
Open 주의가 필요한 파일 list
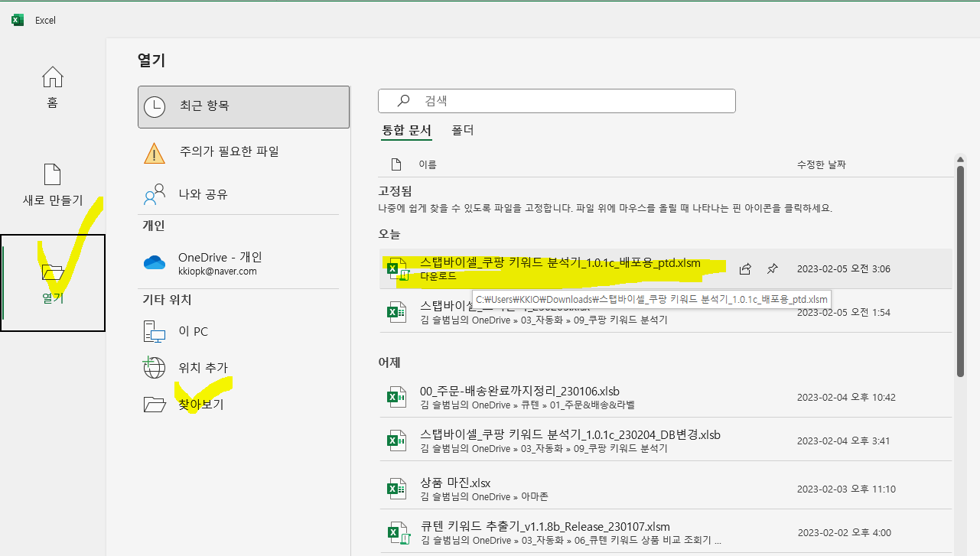[243, 151]
